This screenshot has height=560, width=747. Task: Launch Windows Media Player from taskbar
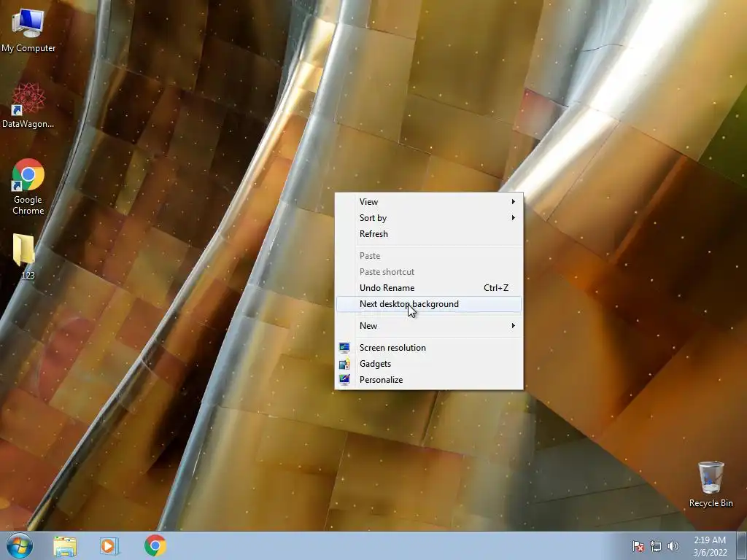coord(109,546)
